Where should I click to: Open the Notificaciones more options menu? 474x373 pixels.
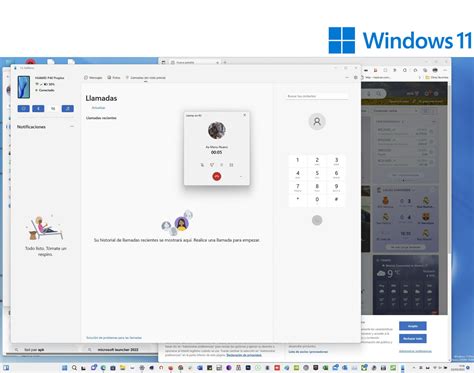coord(72,127)
